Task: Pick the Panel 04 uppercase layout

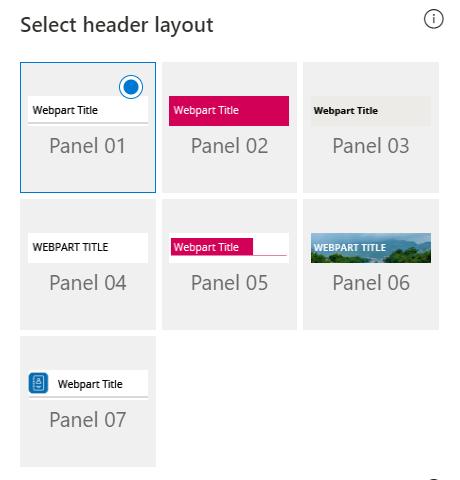Action: tap(88, 264)
